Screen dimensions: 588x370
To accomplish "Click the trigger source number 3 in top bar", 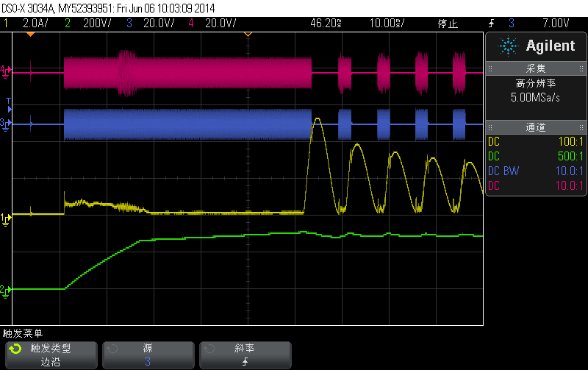I will [512, 24].
